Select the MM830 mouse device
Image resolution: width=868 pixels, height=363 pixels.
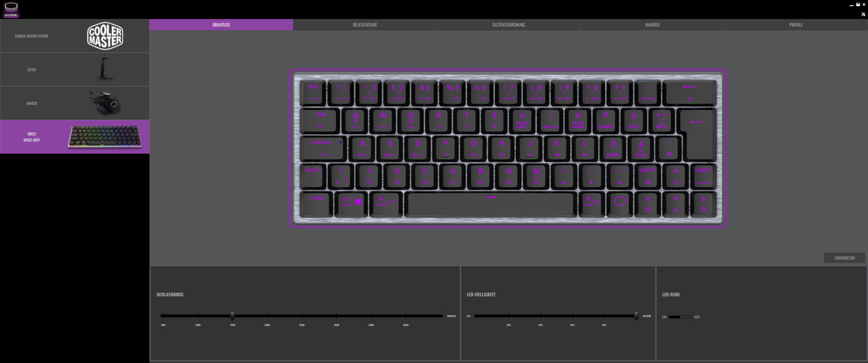75,103
